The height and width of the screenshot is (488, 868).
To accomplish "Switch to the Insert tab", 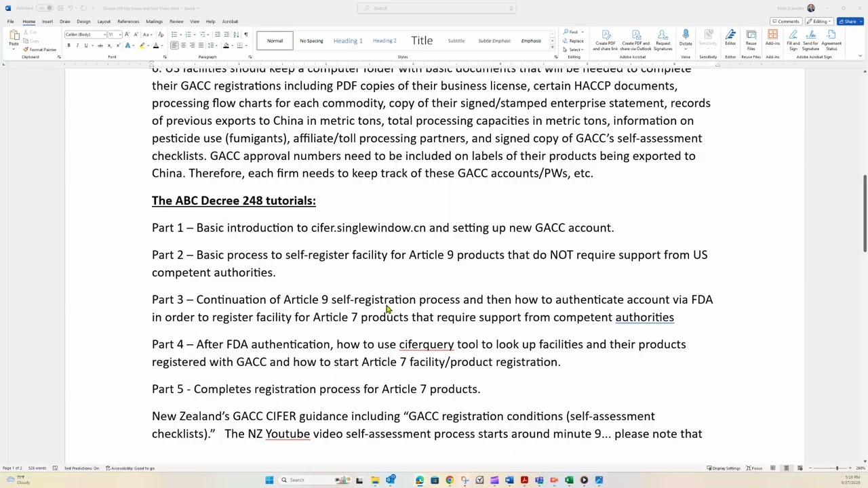I will (47, 21).
